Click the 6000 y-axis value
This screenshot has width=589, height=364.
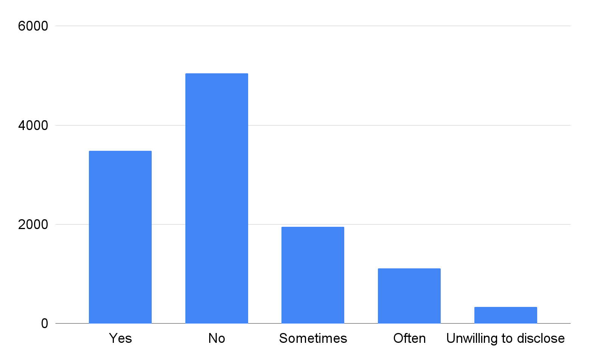click(x=33, y=26)
